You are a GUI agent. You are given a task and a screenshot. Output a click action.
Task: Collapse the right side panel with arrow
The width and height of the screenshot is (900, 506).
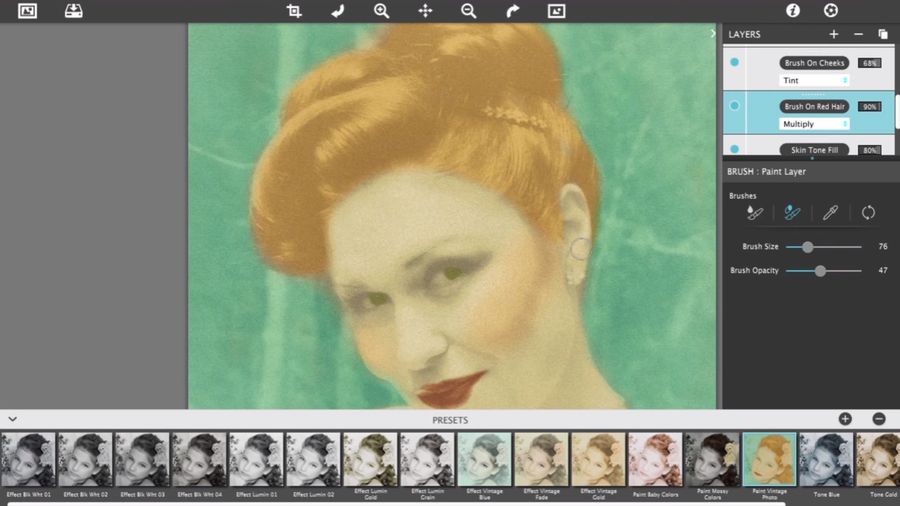tap(713, 33)
